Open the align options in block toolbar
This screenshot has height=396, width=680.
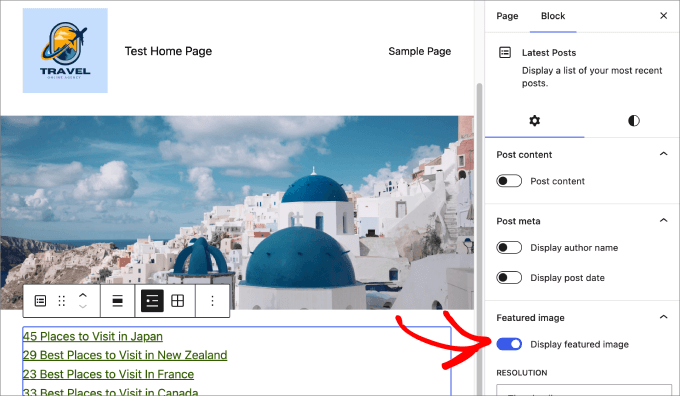[x=118, y=301]
